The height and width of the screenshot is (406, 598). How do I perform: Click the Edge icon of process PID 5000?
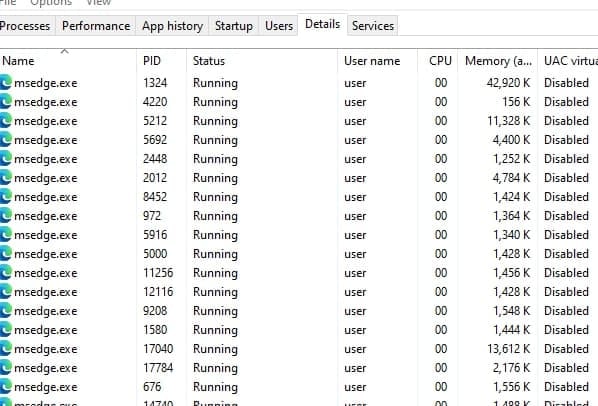pyautogui.click(x=6, y=254)
